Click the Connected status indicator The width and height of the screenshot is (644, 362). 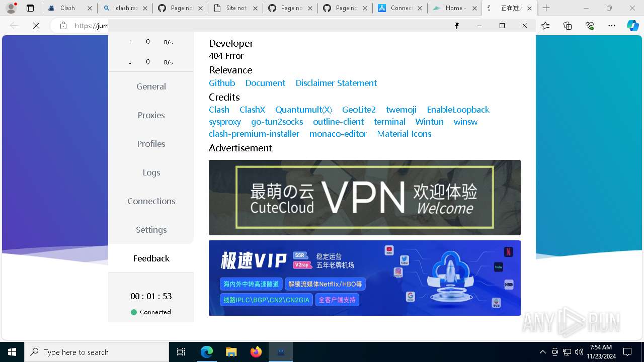pyautogui.click(x=151, y=312)
